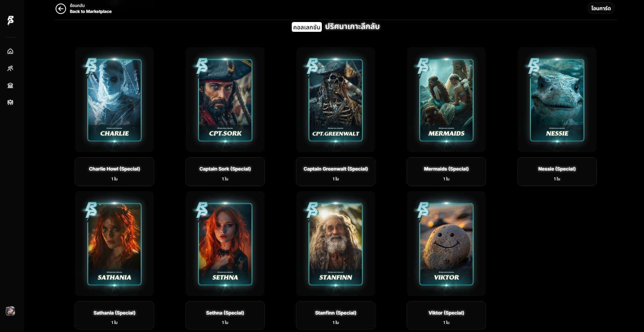This screenshot has height=332, width=644.
Task: Click the Stanfinn (Special) label box
Action: (335, 315)
